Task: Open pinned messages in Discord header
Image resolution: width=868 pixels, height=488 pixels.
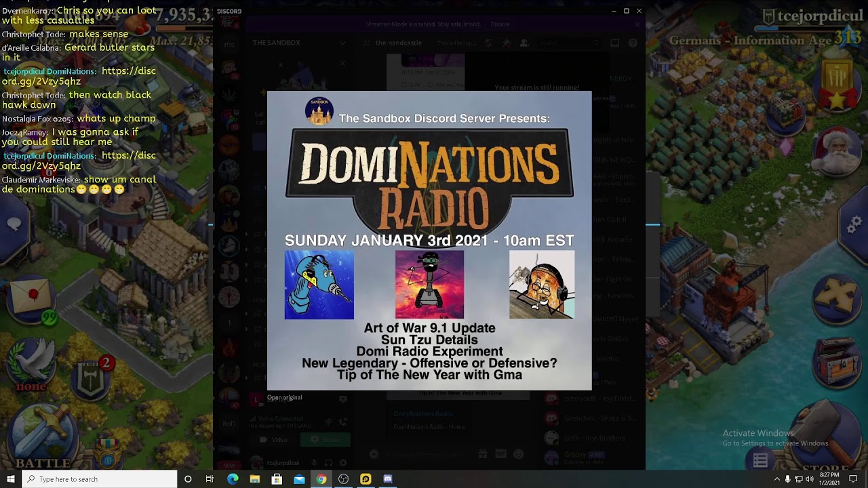Action: [506, 43]
